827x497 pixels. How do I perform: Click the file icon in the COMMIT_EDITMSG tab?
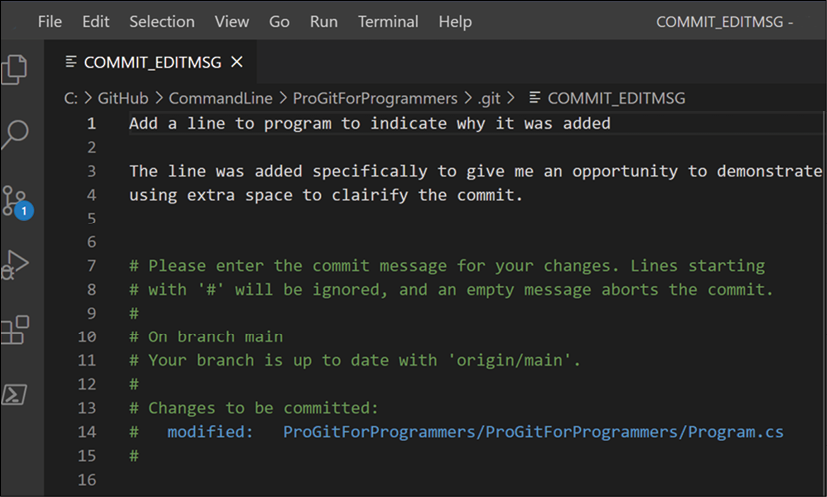(71, 62)
